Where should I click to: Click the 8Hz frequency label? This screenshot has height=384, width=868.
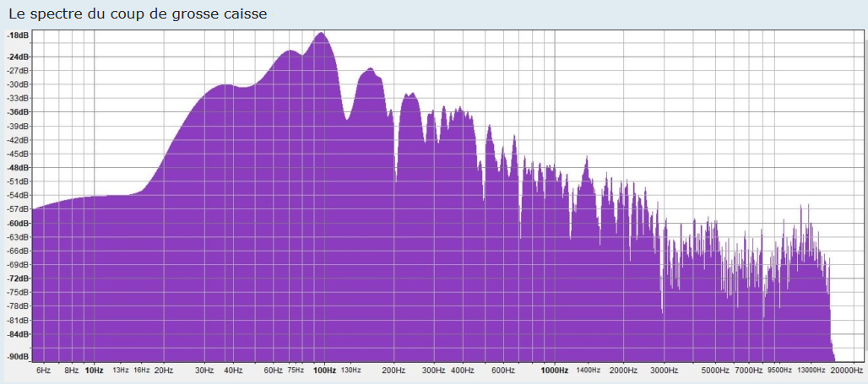pos(72,370)
